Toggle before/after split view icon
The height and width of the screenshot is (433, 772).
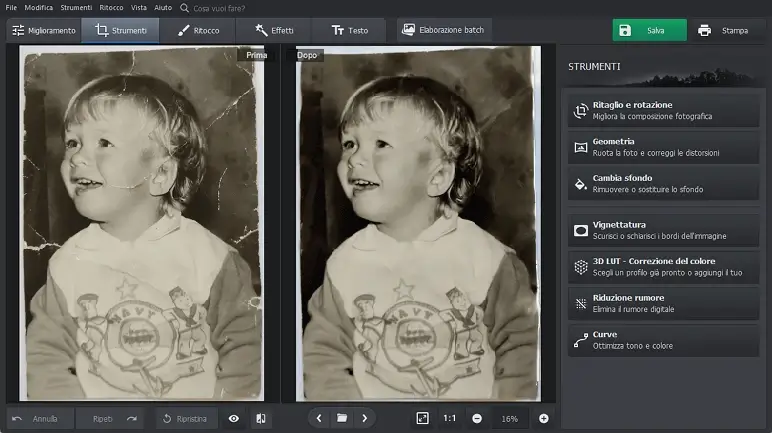coord(261,419)
